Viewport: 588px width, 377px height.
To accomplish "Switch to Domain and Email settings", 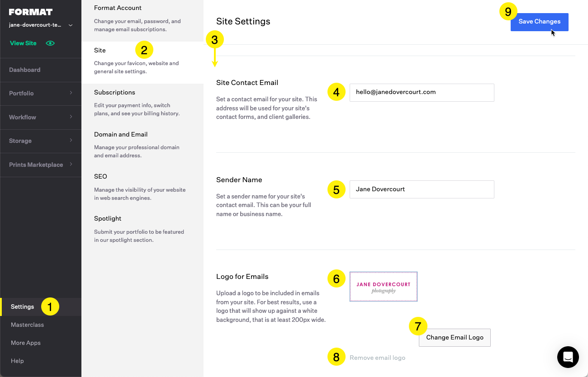I will [121, 134].
